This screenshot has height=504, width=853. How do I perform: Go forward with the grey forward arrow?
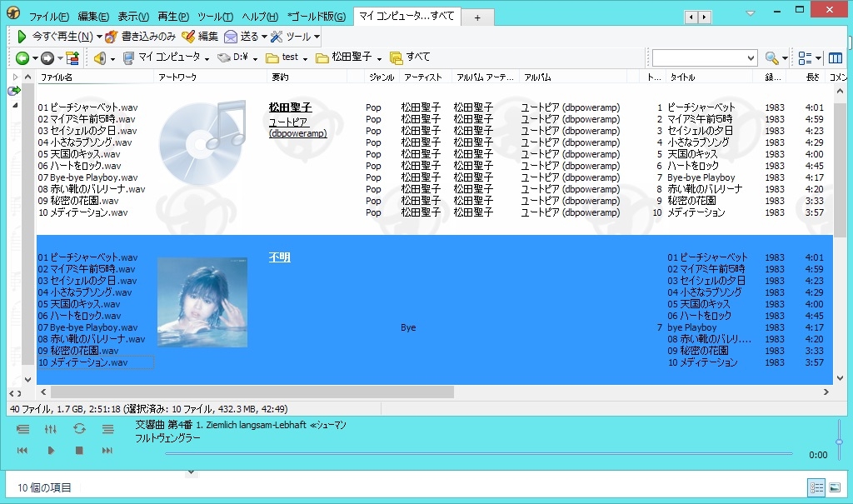47,57
